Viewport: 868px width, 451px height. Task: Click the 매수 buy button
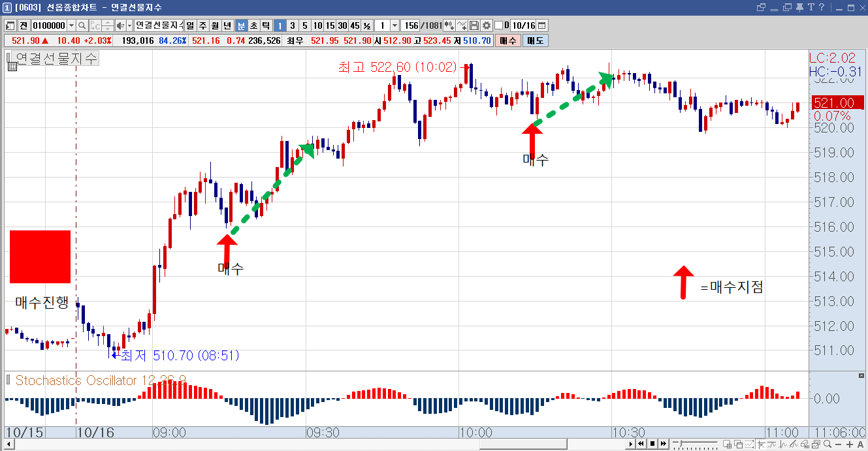(507, 40)
